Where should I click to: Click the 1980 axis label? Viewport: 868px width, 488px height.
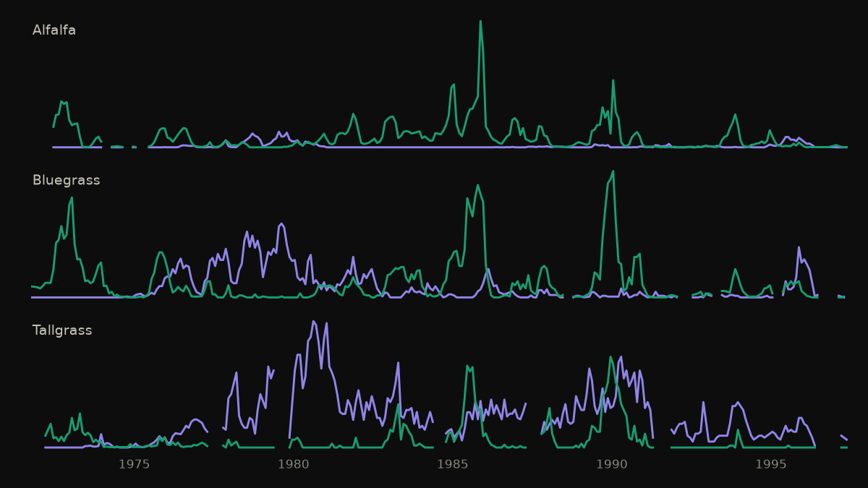293,464
